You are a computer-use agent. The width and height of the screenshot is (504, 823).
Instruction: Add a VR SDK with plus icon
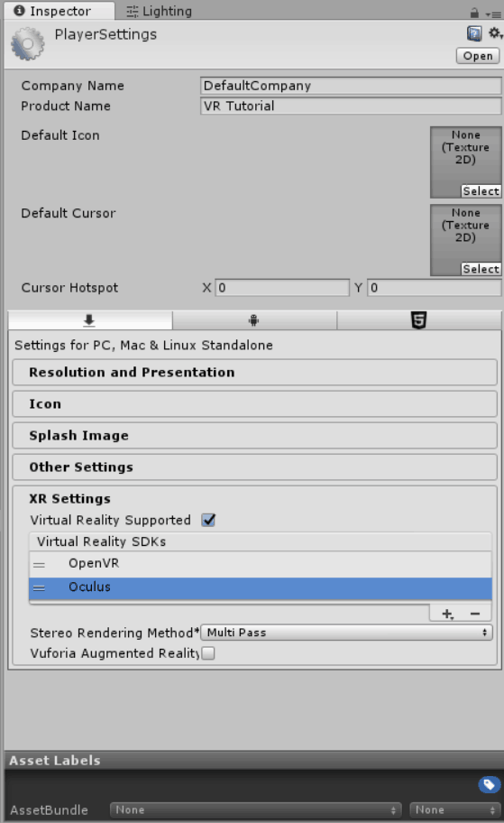(x=447, y=614)
